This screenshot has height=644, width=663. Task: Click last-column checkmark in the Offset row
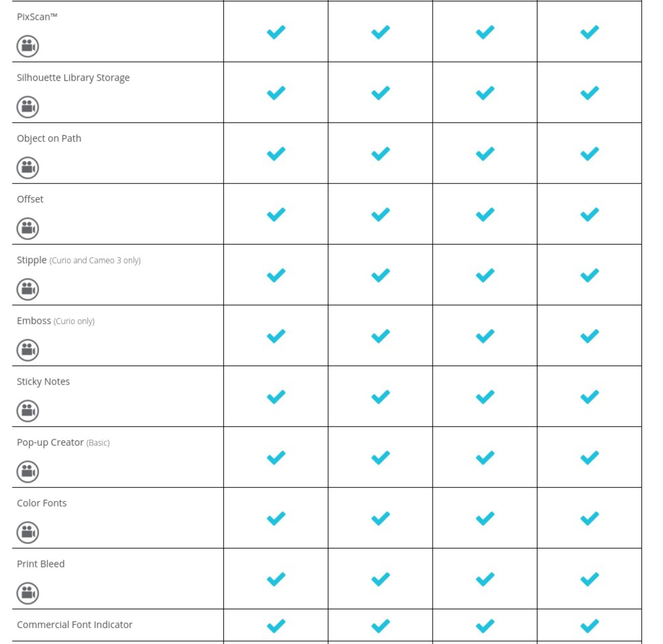pos(589,214)
